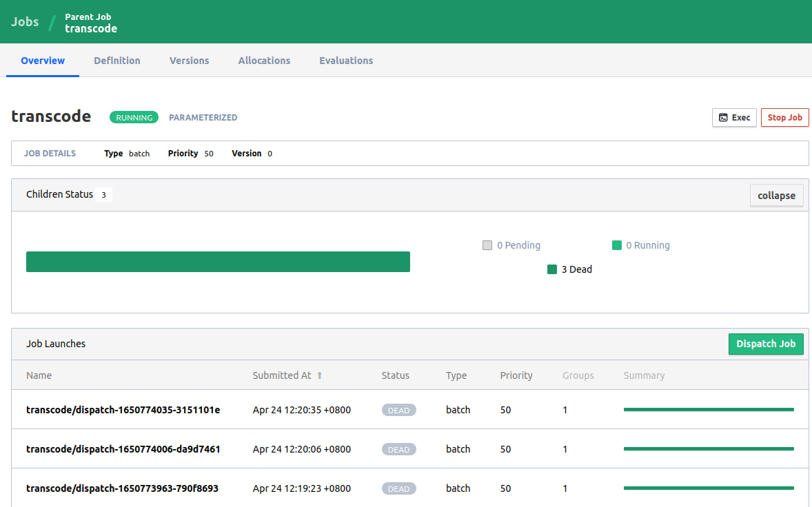This screenshot has height=507, width=812.
Task: Open the Overview tab
Action: point(43,61)
